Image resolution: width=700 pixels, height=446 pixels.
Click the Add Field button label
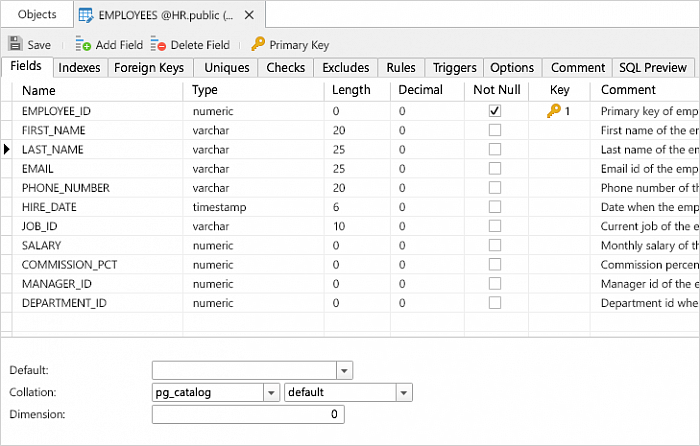(x=119, y=45)
